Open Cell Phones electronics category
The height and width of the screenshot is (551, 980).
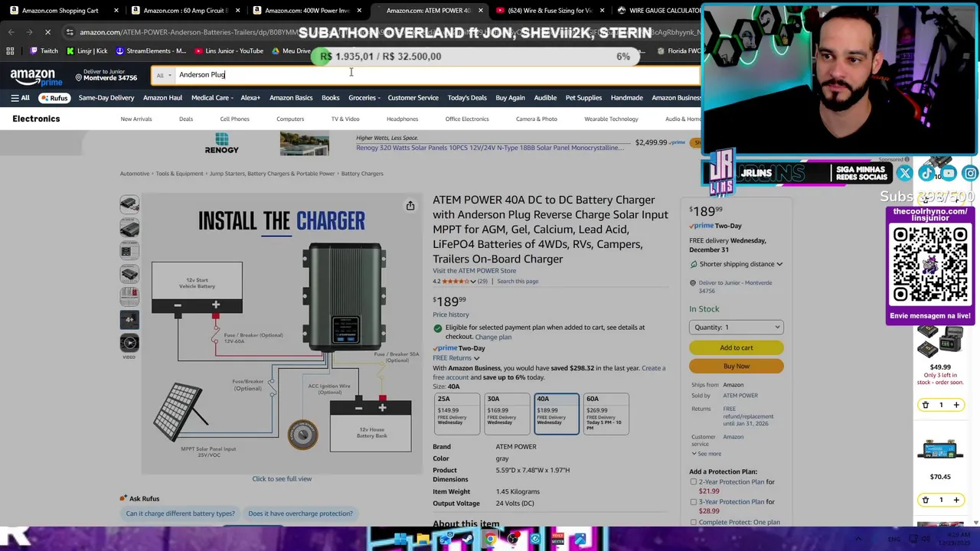[234, 119]
